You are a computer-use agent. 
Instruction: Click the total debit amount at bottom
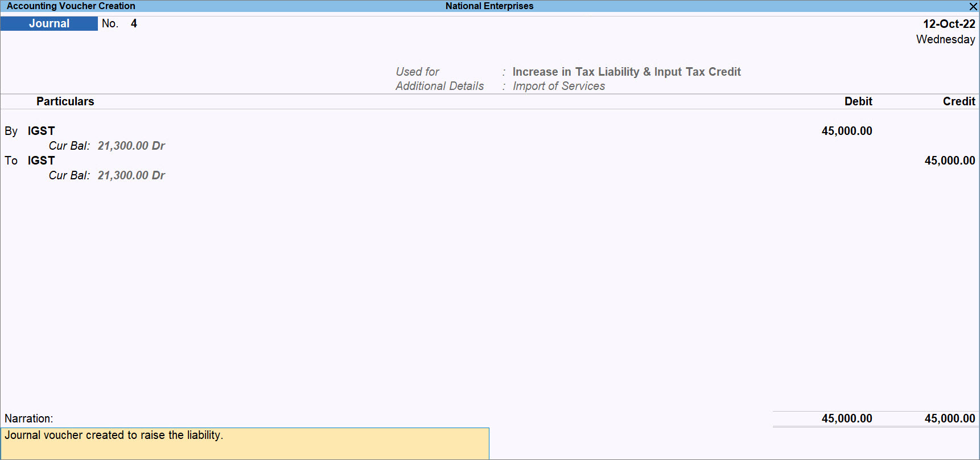coord(847,418)
